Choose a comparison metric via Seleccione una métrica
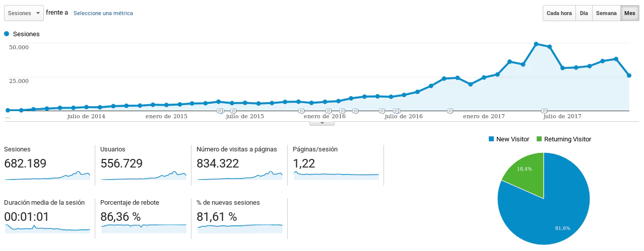The height and width of the screenshot is (251, 644). [103, 13]
